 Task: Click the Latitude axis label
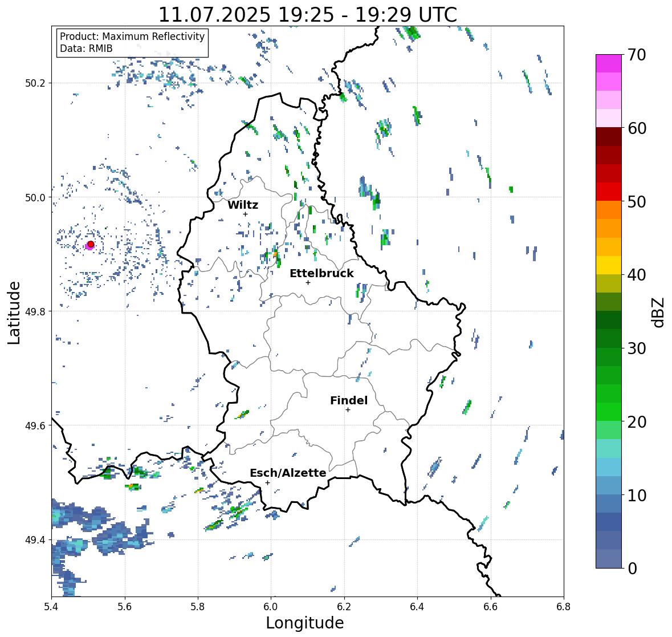click(x=14, y=313)
